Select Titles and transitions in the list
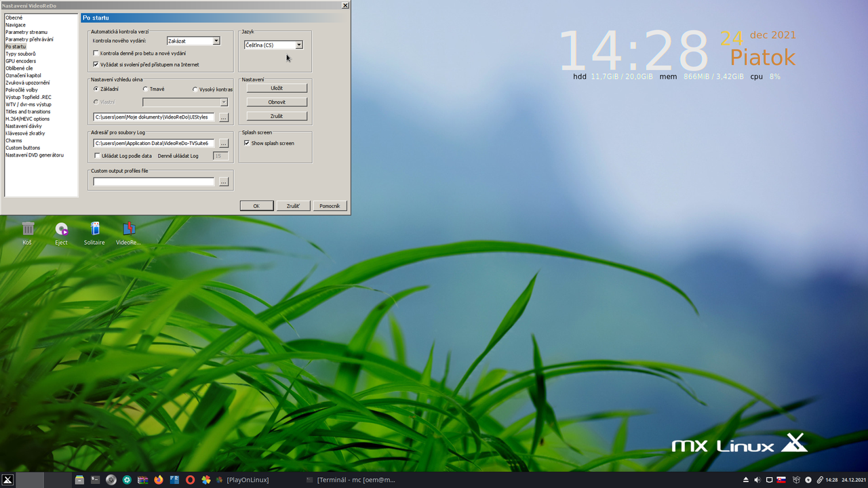This screenshot has height=488, width=868. coord(28,112)
